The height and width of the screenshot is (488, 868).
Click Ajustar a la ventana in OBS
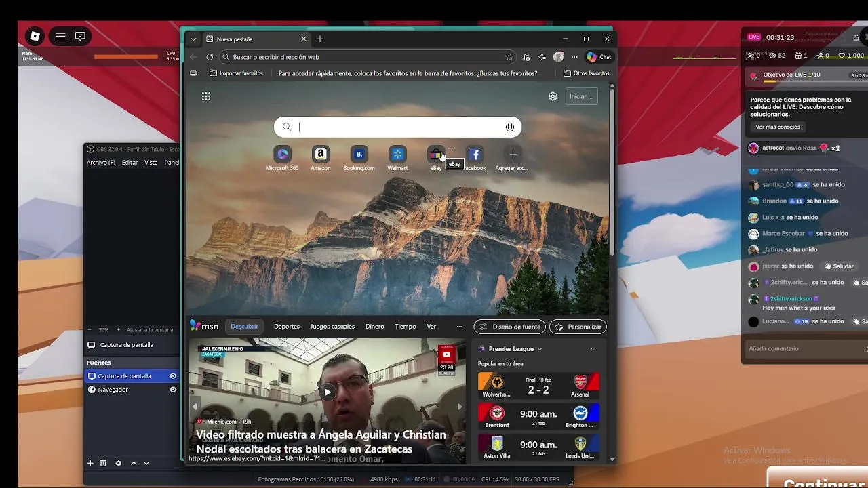[150, 330]
